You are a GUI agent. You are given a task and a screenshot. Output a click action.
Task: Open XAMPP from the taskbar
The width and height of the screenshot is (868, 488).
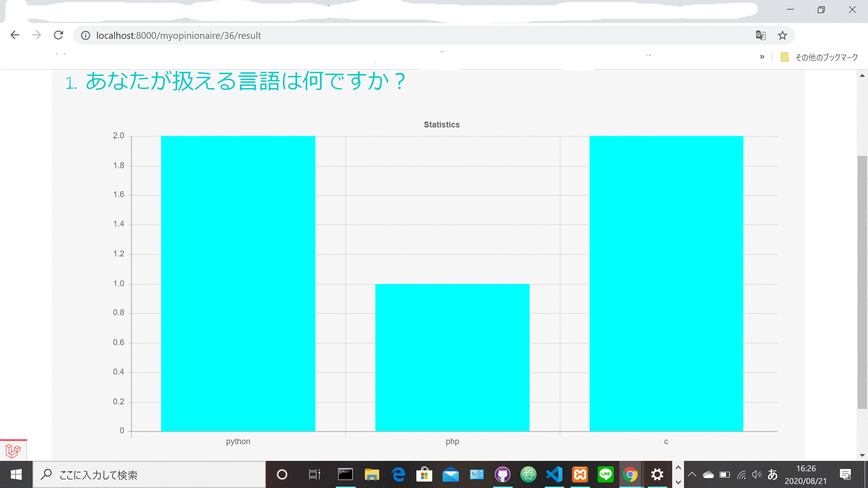tap(580, 474)
